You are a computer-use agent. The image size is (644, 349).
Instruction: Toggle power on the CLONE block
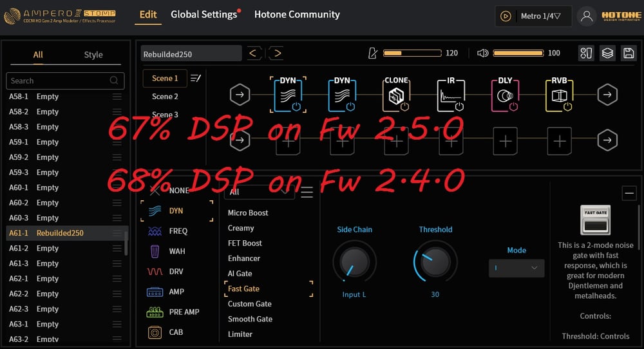[x=404, y=107]
